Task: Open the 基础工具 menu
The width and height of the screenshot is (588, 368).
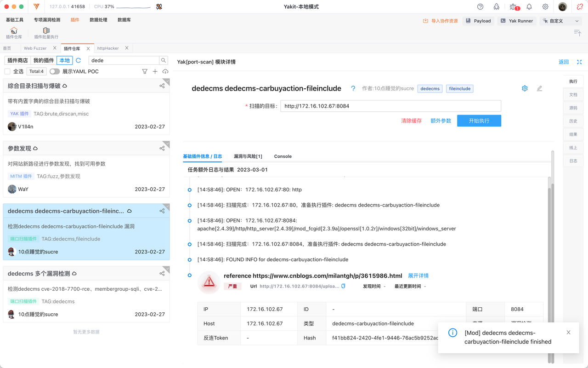Action: (x=15, y=20)
